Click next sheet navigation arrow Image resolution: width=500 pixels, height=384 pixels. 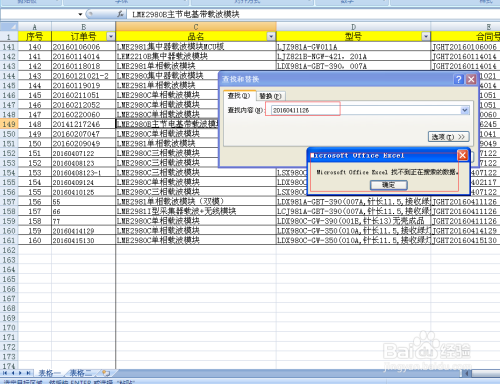(x=20, y=373)
